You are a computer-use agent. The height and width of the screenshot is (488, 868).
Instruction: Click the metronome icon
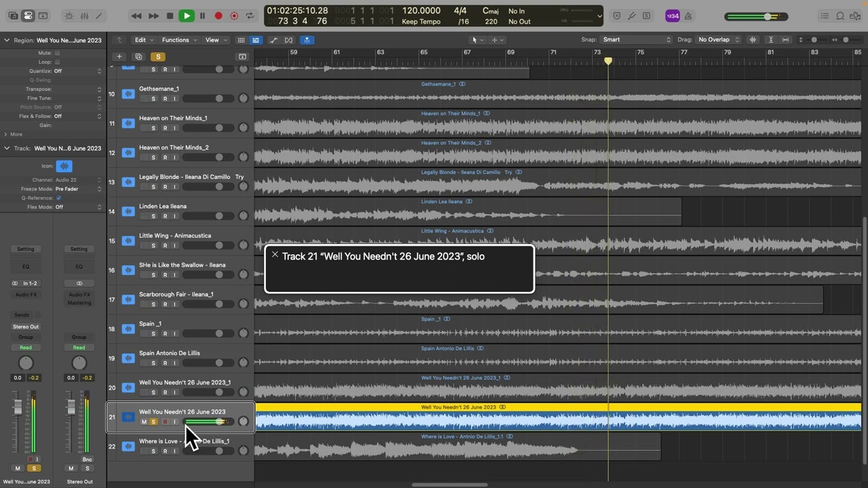688,16
